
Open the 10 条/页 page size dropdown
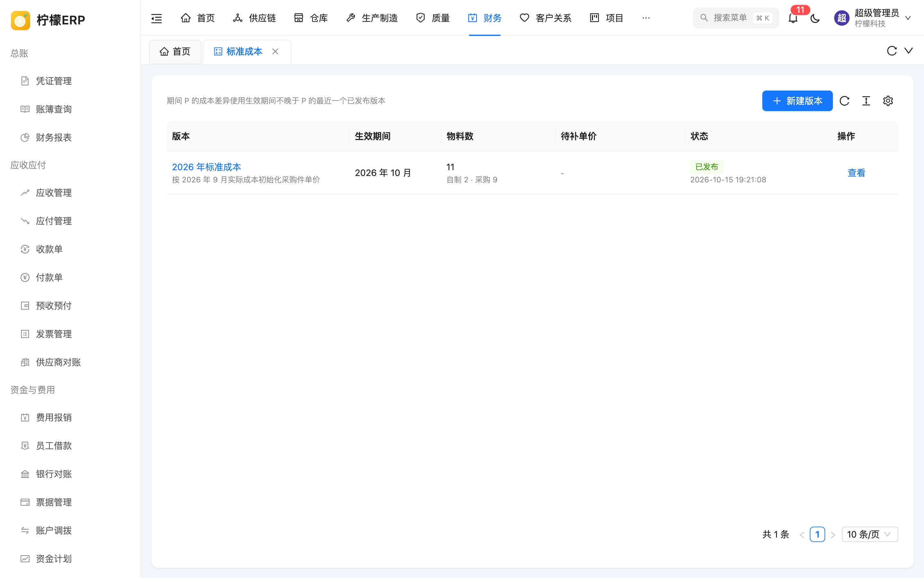pyautogui.click(x=870, y=534)
